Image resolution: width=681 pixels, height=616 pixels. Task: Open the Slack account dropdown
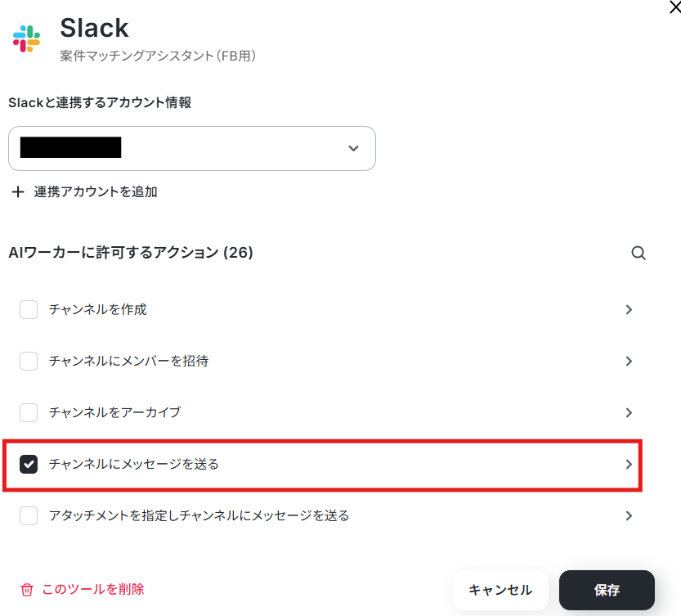pyautogui.click(x=192, y=148)
